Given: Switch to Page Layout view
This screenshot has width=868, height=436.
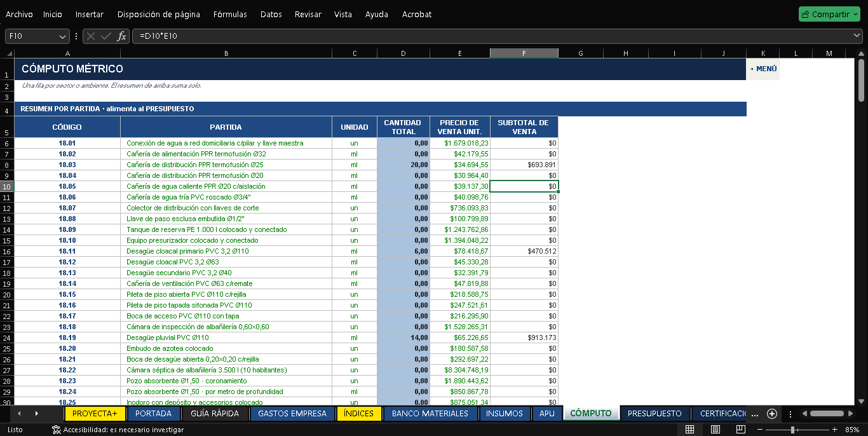Looking at the screenshot, I should point(715,430).
